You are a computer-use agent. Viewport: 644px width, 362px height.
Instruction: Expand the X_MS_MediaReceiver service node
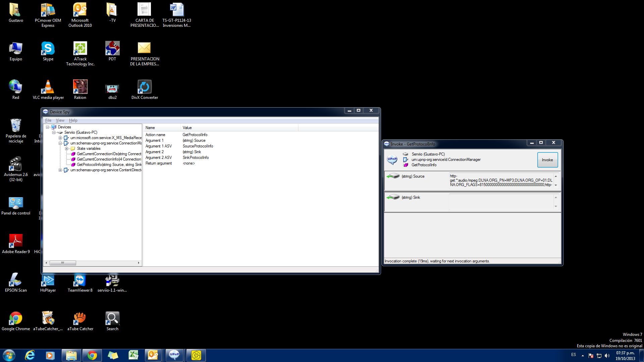coord(60,138)
